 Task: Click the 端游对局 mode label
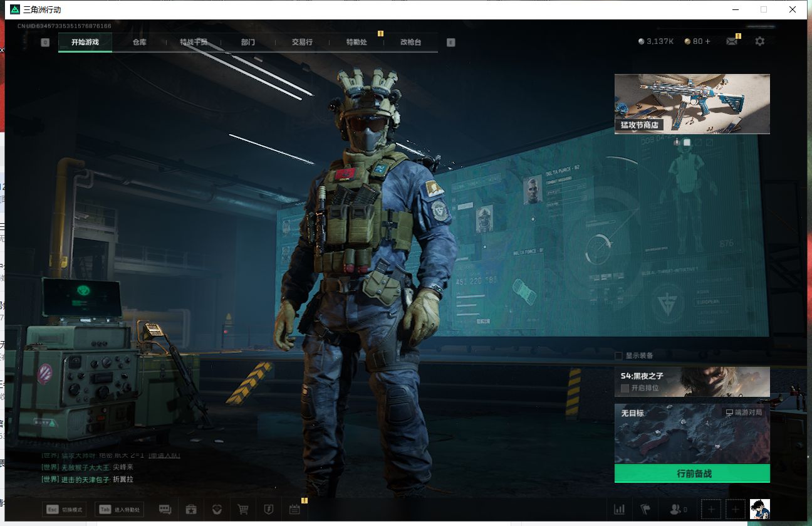[x=744, y=413]
